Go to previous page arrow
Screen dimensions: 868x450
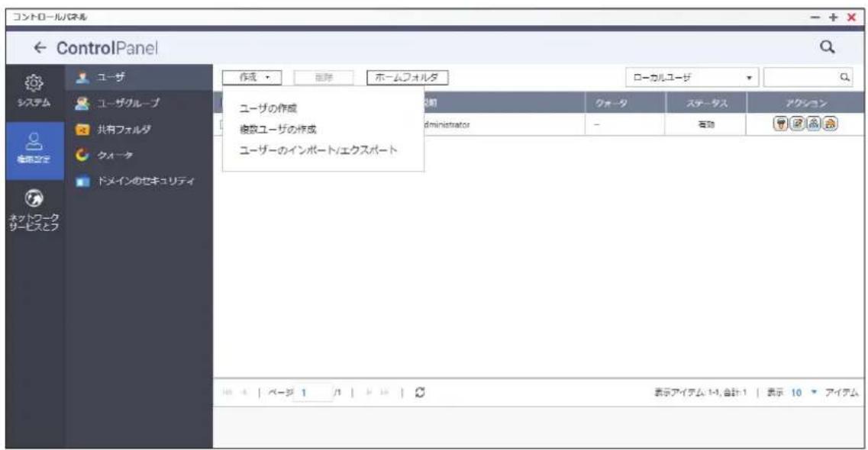[244, 393]
